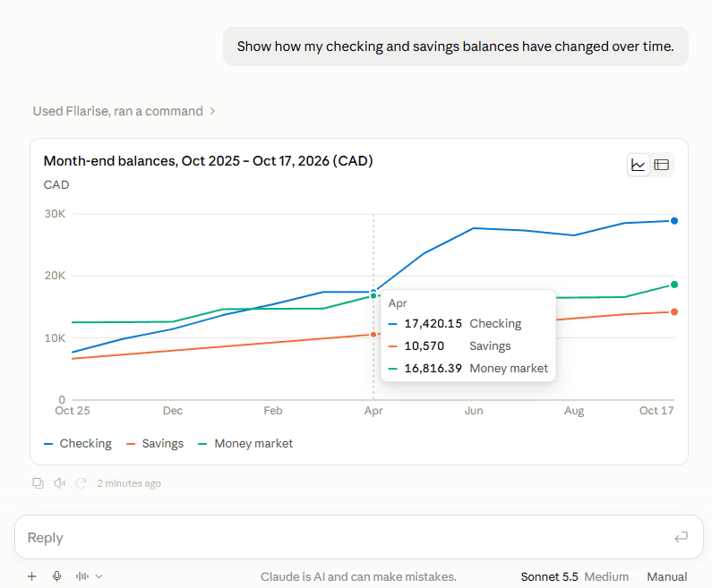Screen dimensions: 712x588
Task: Copy the response
Action: click(x=39, y=483)
